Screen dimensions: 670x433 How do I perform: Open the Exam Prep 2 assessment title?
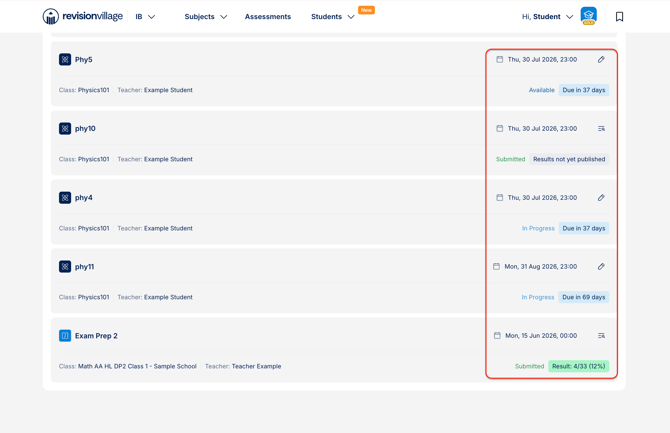96,336
